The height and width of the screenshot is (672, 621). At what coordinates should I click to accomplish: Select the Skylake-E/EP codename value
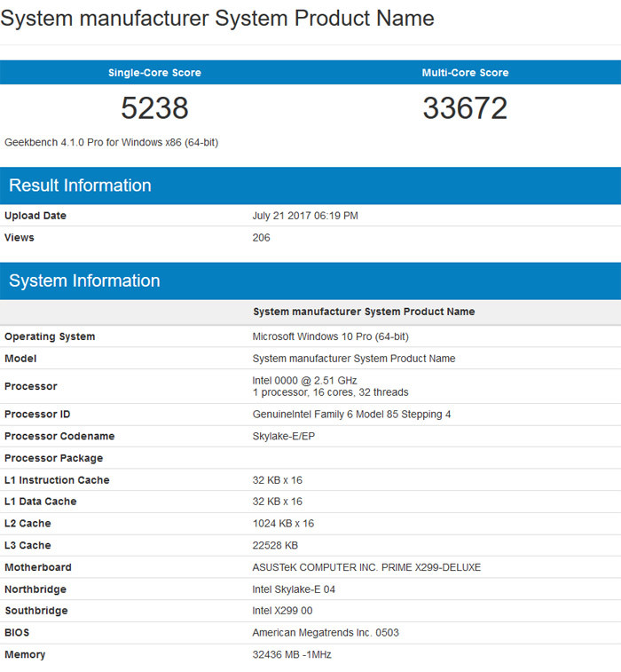click(x=284, y=436)
